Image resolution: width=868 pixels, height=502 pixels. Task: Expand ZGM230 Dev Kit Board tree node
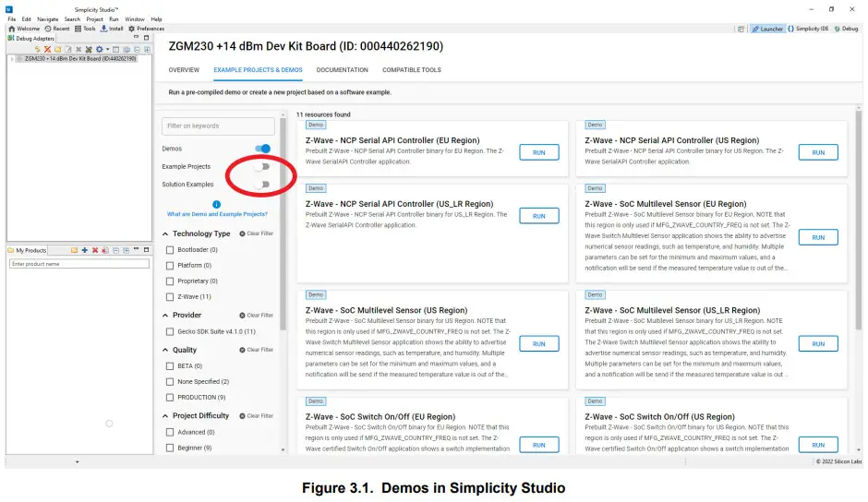coord(12,59)
